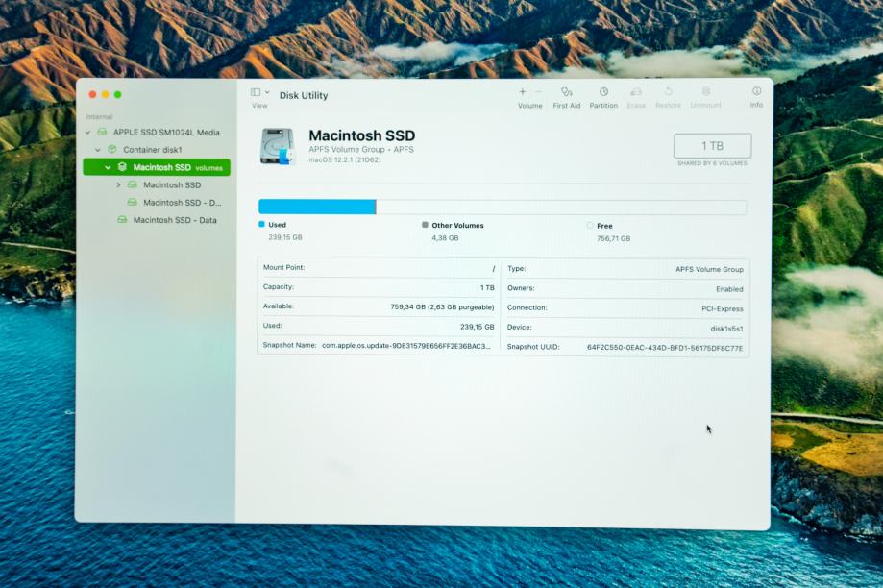This screenshot has height=588, width=883.
Task: Click the Snapshot Name value text
Action: (406, 346)
